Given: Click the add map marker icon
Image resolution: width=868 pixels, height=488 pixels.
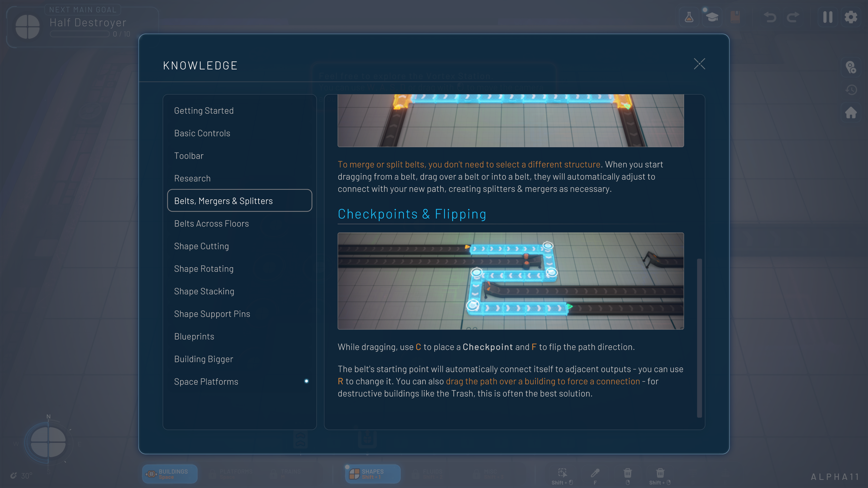Looking at the screenshot, I should click(x=851, y=67).
